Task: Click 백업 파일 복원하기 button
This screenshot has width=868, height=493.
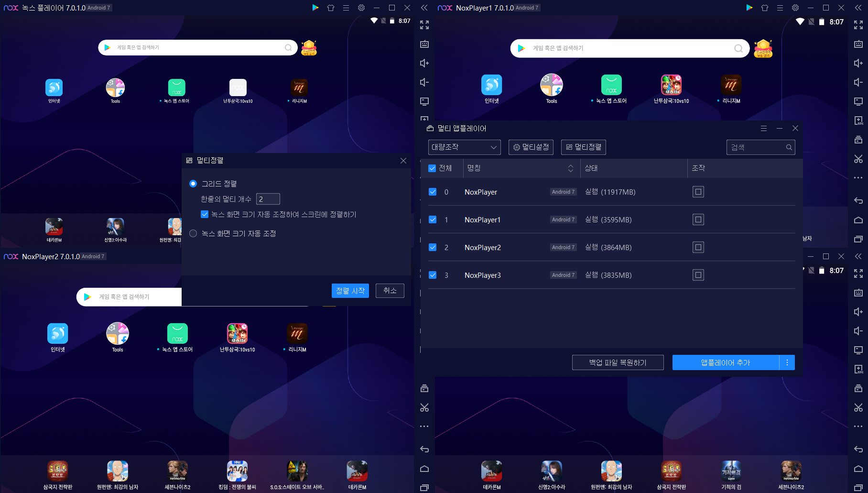Action: tap(618, 362)
